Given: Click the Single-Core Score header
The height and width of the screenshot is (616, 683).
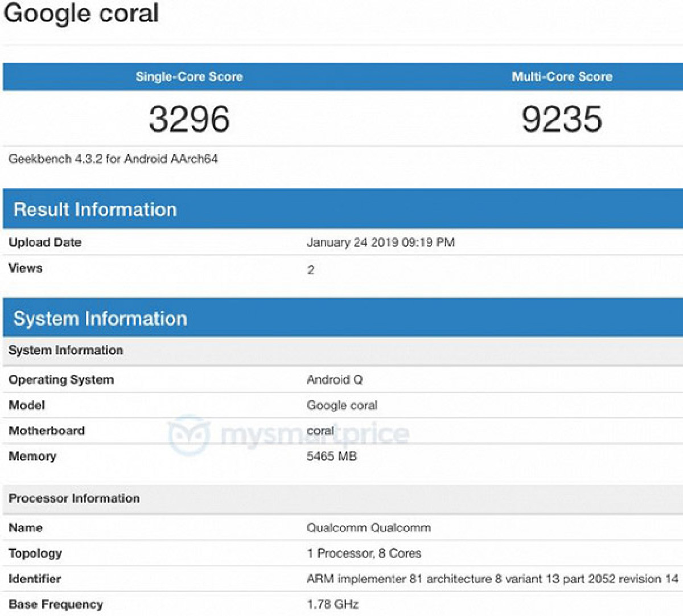Looking at the screenshot, I should (x=190, y=77).
